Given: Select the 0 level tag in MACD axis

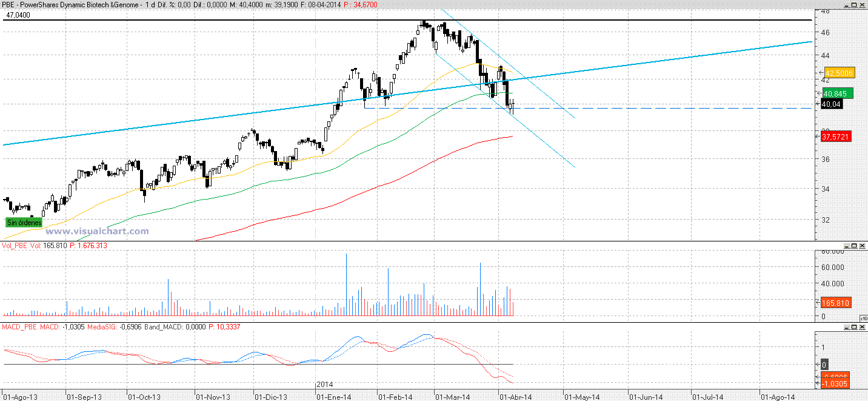Looking at the screenshot, I should pyautogui.click(x=825, y=365).
